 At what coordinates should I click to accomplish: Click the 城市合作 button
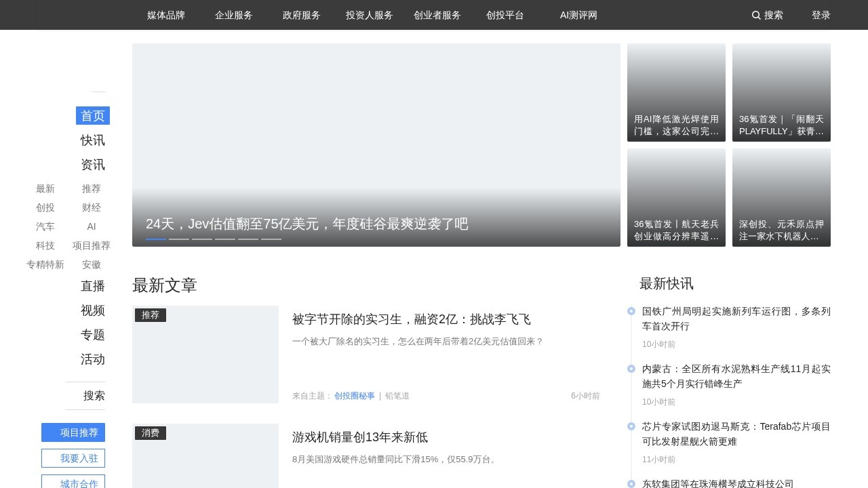tap(73, 481)
